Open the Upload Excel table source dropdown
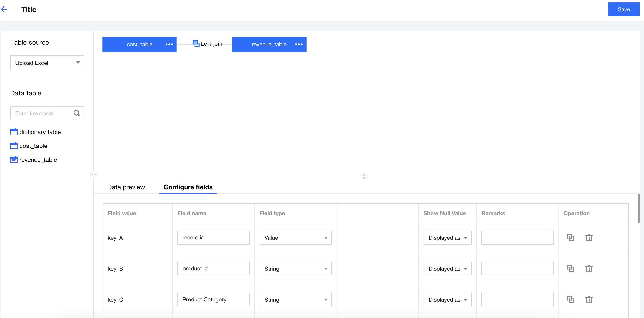Viewport: 644px width, 318px height. (x=47, y=63)
